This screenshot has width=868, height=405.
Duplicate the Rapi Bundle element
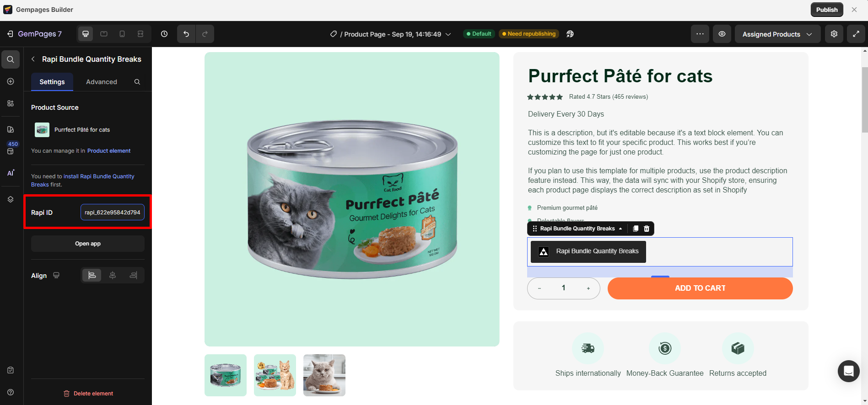tap(636, 229)
